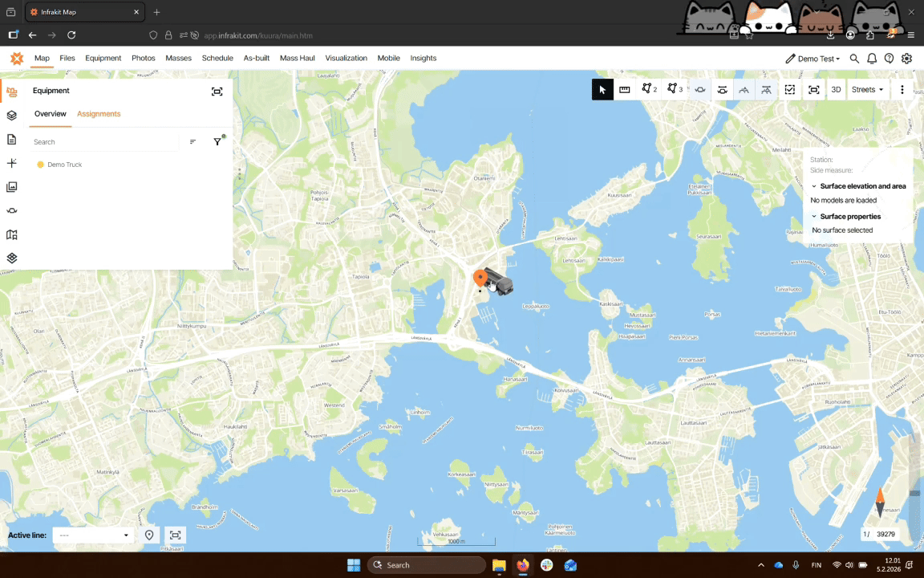Open the Masses menu
This screenshot has height=578, width=924.
[x=179, y=58]
